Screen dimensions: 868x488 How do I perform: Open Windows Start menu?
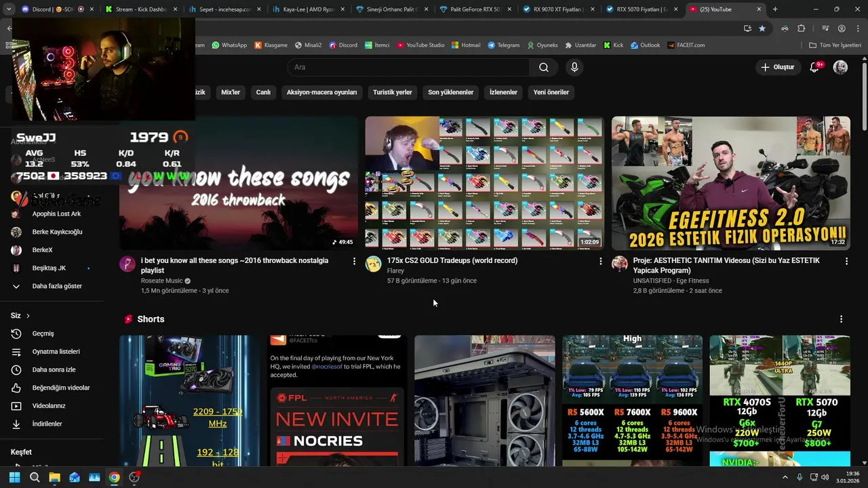point(14,477)
